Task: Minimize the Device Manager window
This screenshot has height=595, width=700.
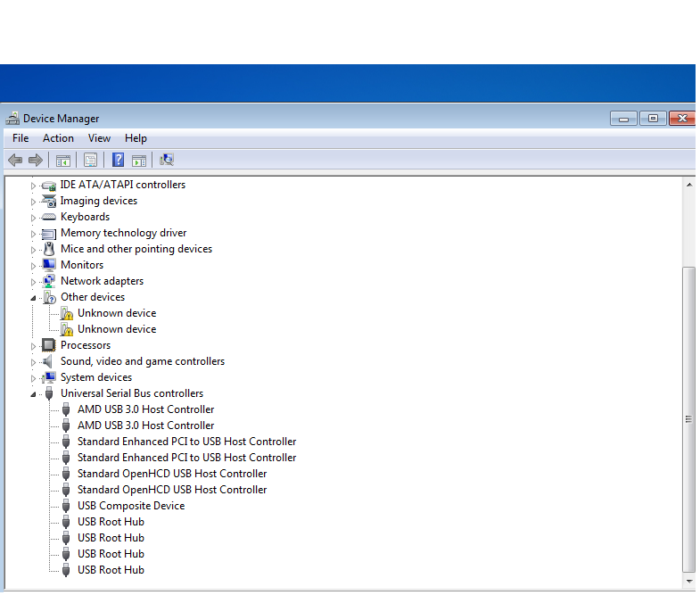Action: [623, 119]
